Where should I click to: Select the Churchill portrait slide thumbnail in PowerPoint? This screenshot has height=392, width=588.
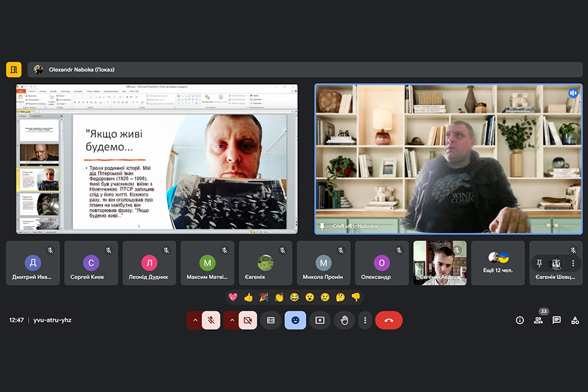click(x=39, y=155)
